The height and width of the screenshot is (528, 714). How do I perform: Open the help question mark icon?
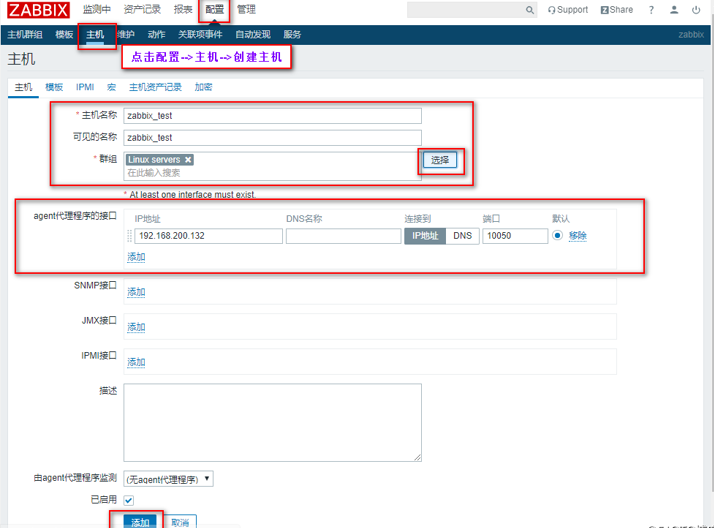click(651, 10)
